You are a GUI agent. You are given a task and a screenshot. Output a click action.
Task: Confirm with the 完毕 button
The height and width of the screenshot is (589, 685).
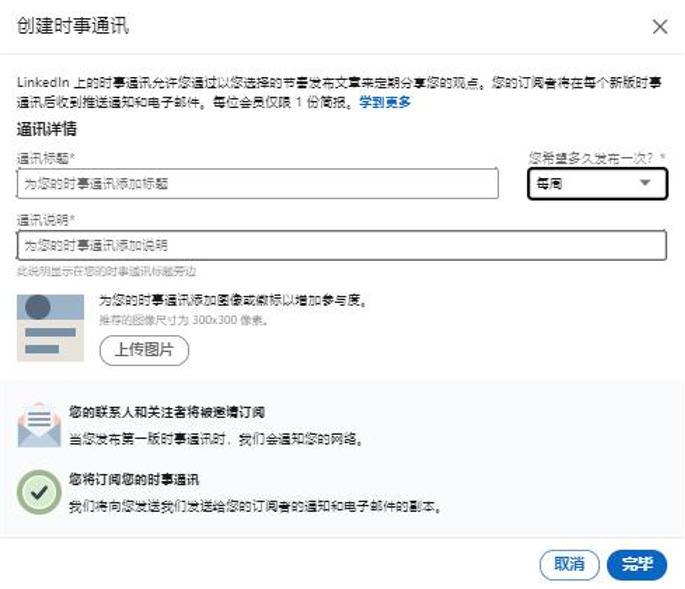tap(637, 565)
